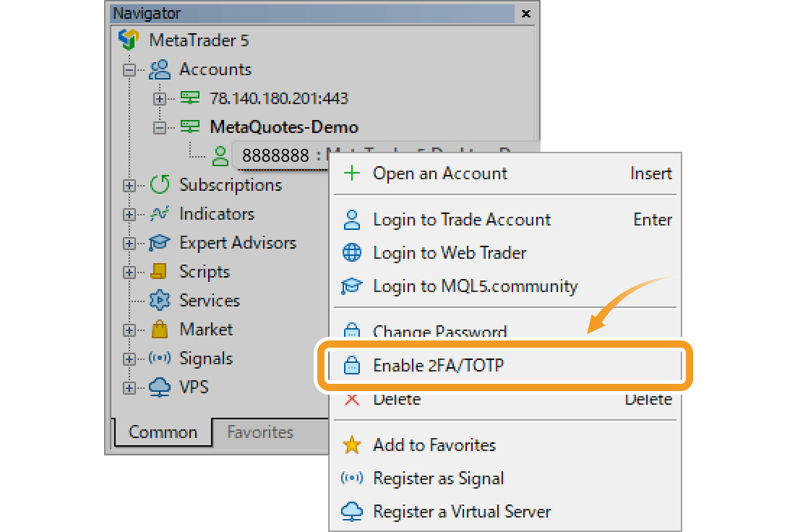
Task: Select the 78.140.180.201:443 server entry
Action: click(279, 98)
